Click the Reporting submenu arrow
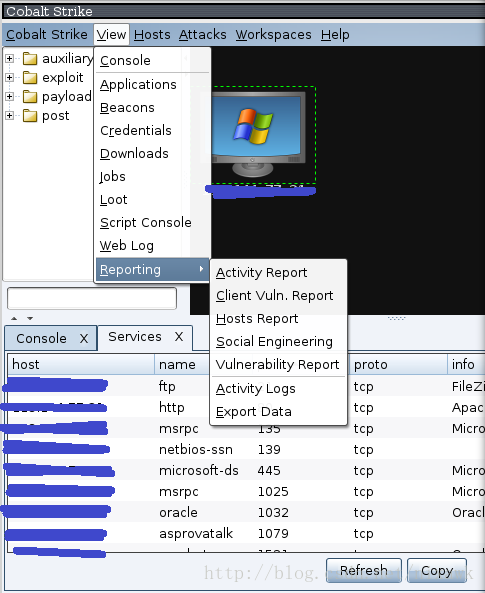The image size is (485, 593). point(201,269)
